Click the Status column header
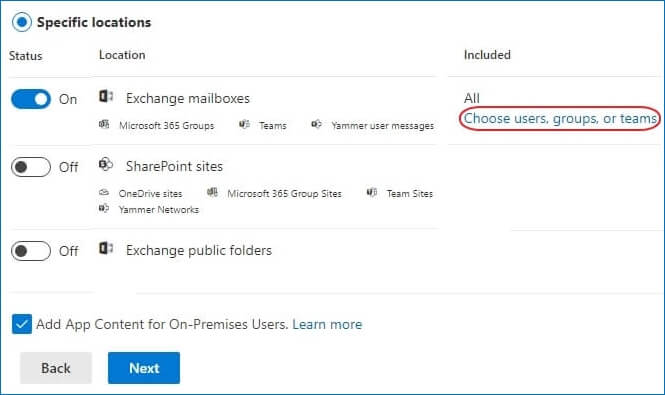 25,56
